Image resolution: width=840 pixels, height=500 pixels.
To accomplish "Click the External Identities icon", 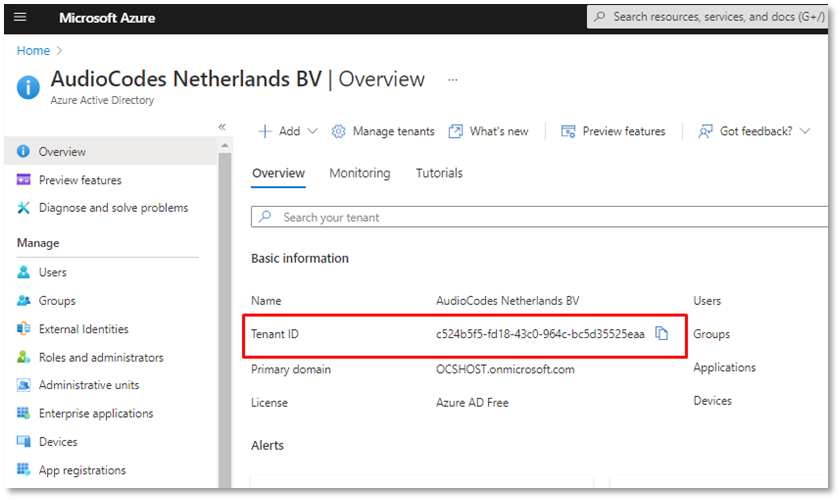I will pyautogui.click(x=24, y=329).
